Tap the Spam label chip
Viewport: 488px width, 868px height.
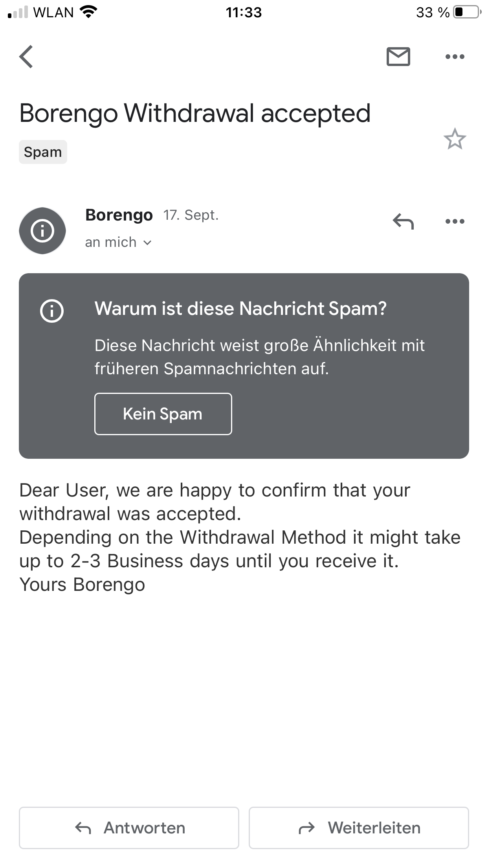pyautogui.click(x=43, y=152)
